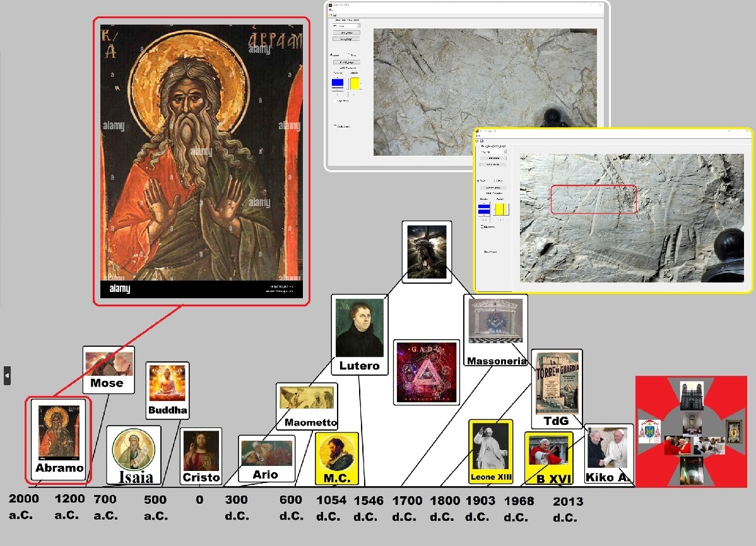Select the Maometto thumbnail card

pyautogui.click(x=307, y=406)
